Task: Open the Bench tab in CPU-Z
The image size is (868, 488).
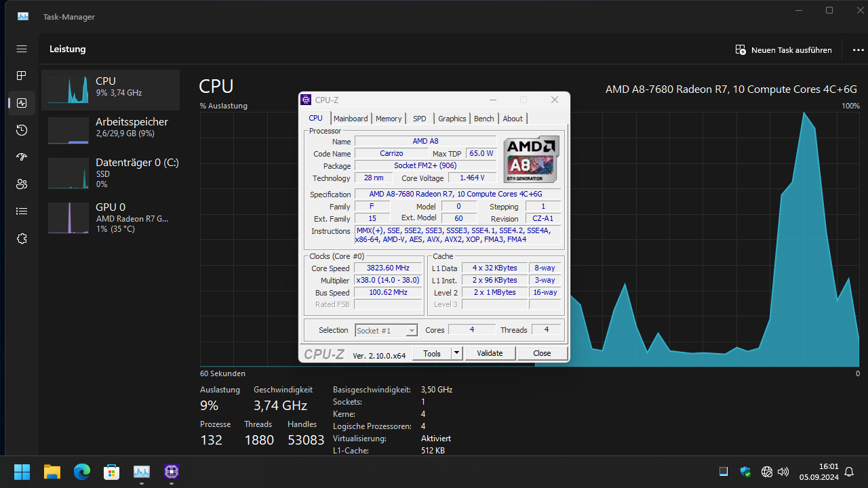Action: tap(484, 118)
